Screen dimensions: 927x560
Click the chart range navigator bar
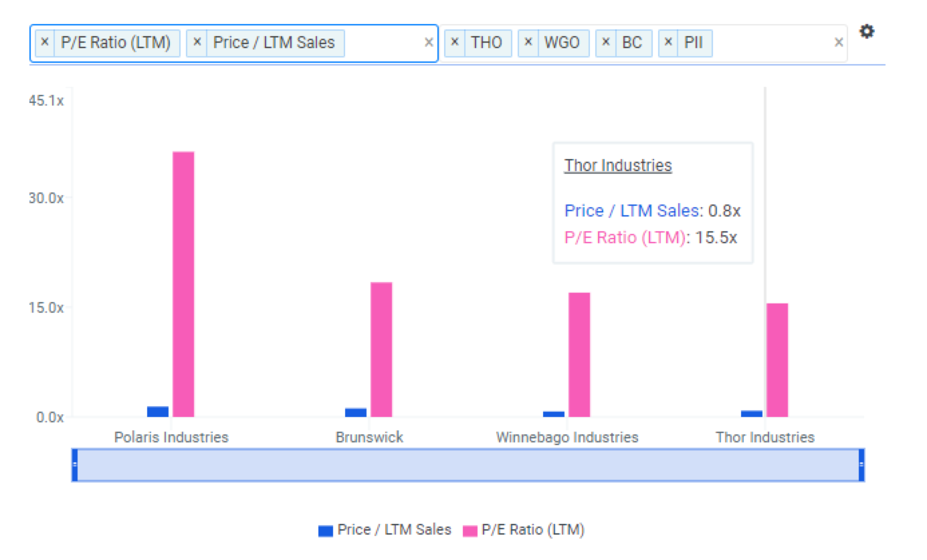pyautogui.click(x=468, y=464)
